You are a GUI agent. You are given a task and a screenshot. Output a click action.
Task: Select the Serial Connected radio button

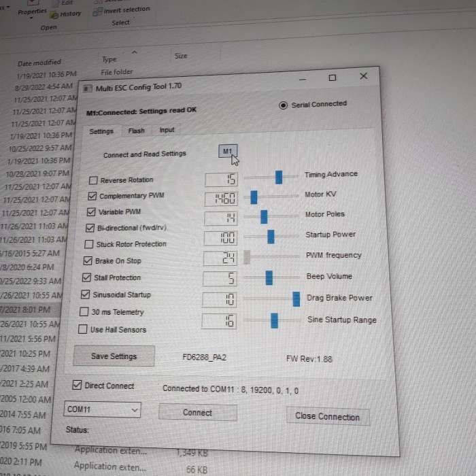pos(283,105)
